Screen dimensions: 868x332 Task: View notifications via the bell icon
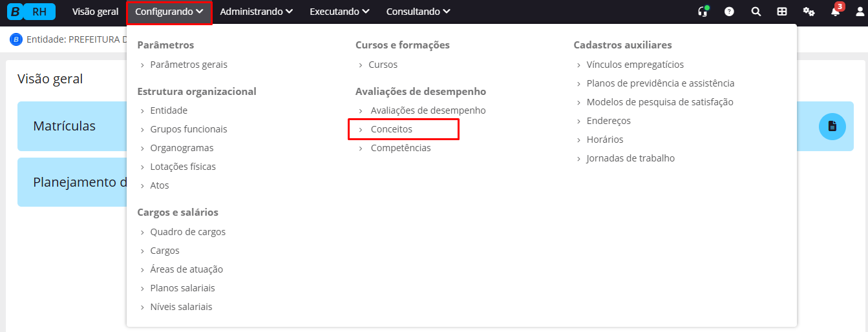pos(835,12)
